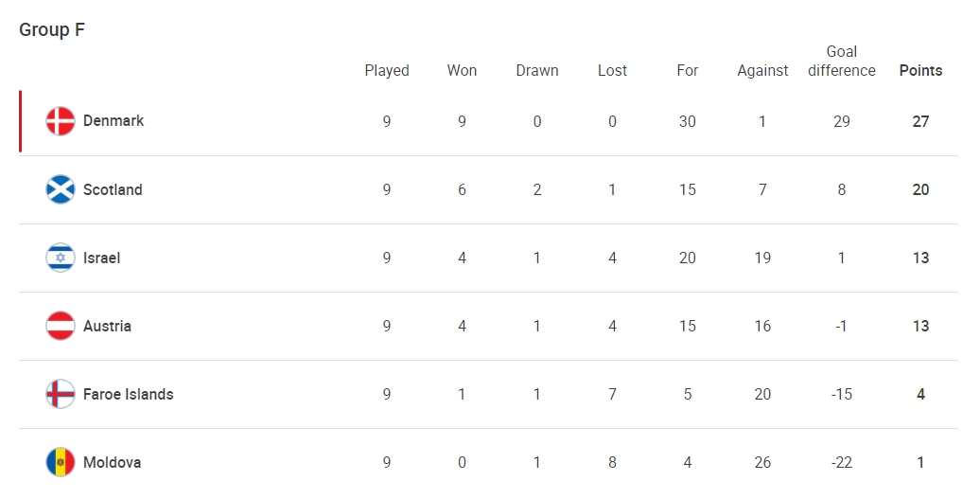This screenshot has width=980, height=499.
Task: Select the Austria team name
Action: (108, 326)
